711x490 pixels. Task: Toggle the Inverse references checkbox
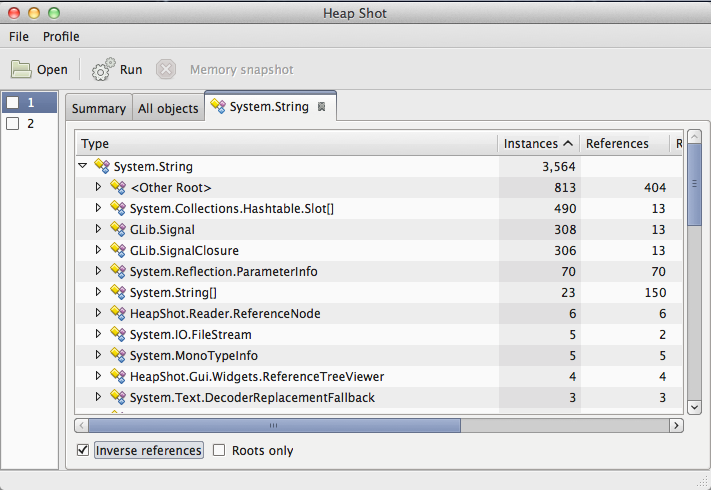(83, 450)
